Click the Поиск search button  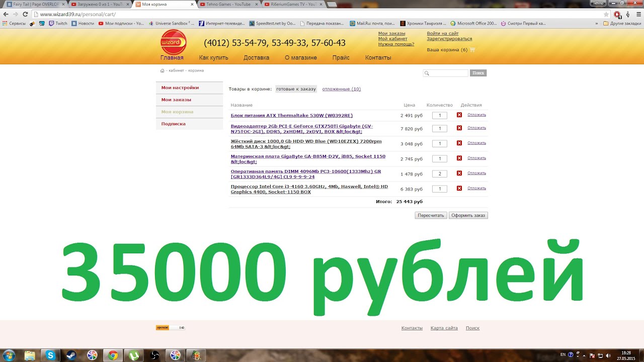[478, 73]
